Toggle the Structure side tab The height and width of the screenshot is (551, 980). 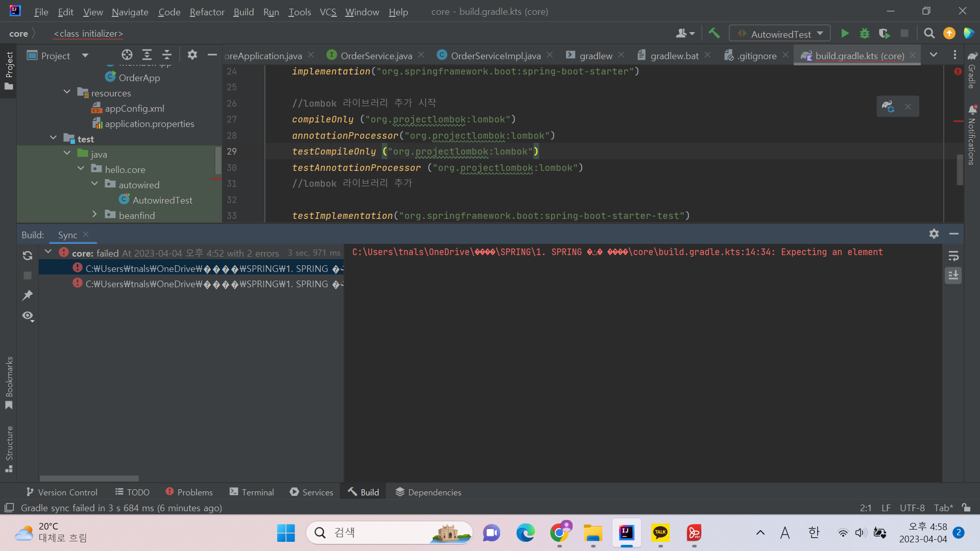pos(9,449)
